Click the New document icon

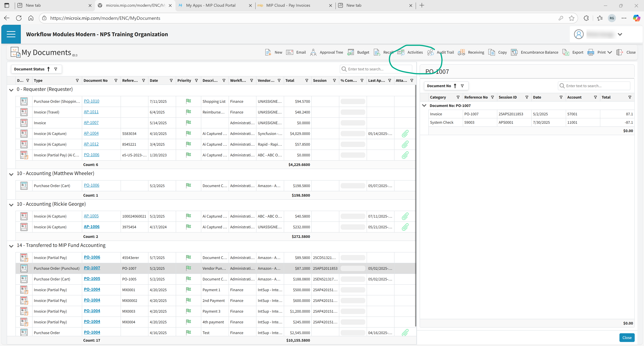coord(268,52)
